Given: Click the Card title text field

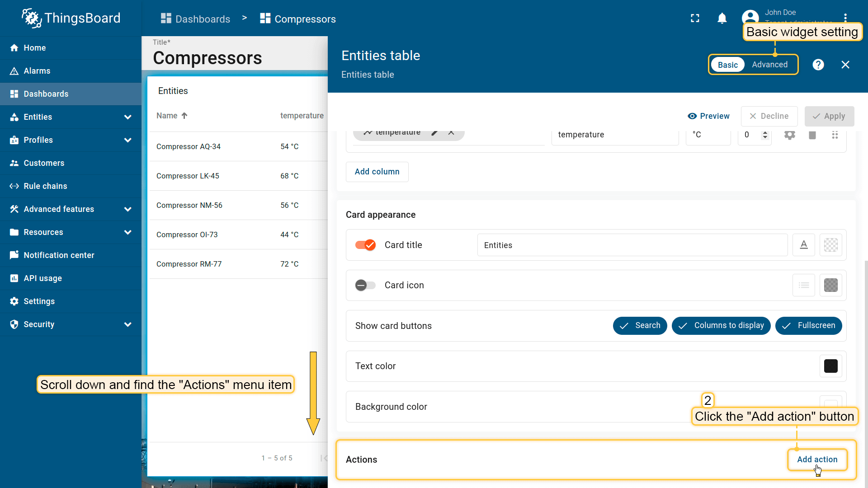Looking at the screenshot, I should coord(632,245).
